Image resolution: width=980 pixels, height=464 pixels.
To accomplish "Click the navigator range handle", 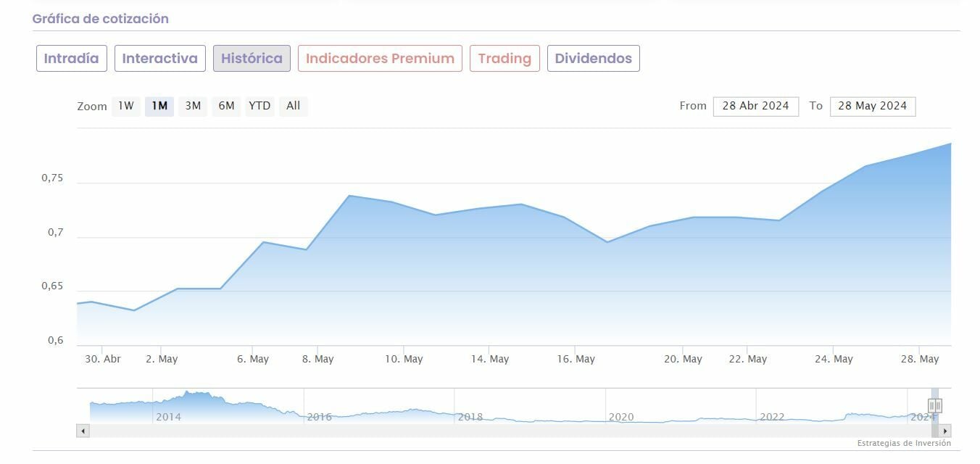I will 935,406.
